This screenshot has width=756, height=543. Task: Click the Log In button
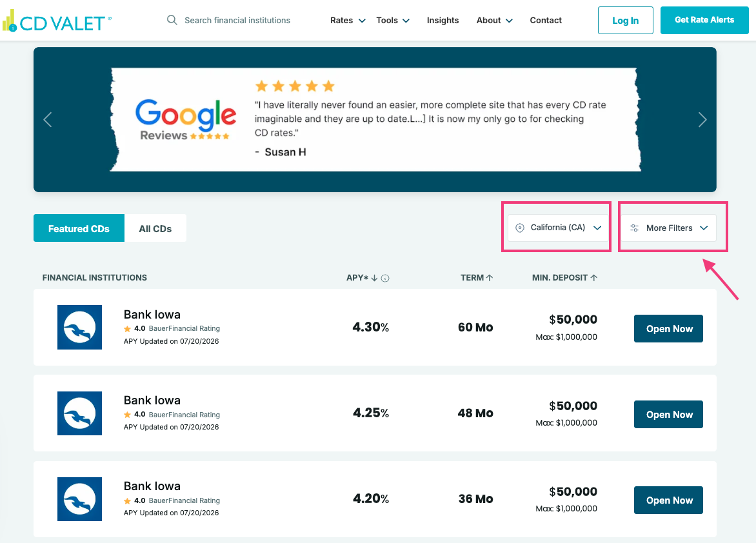[x=625, y=20]
